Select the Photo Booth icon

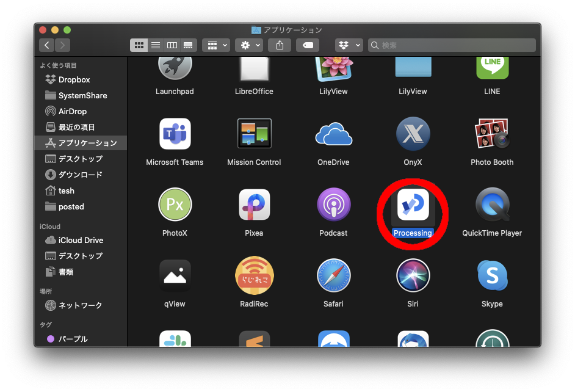pos(492,133)
